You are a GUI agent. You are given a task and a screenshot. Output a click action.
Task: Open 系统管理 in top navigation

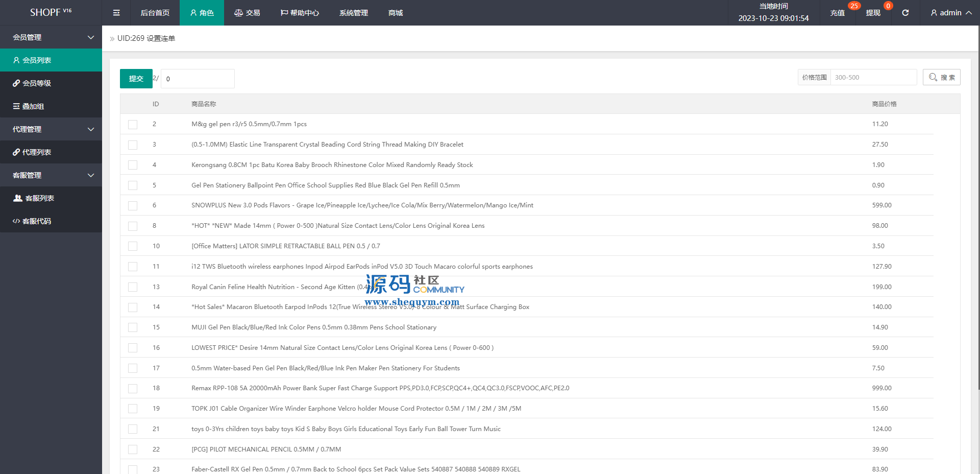(x=354, y=13)
